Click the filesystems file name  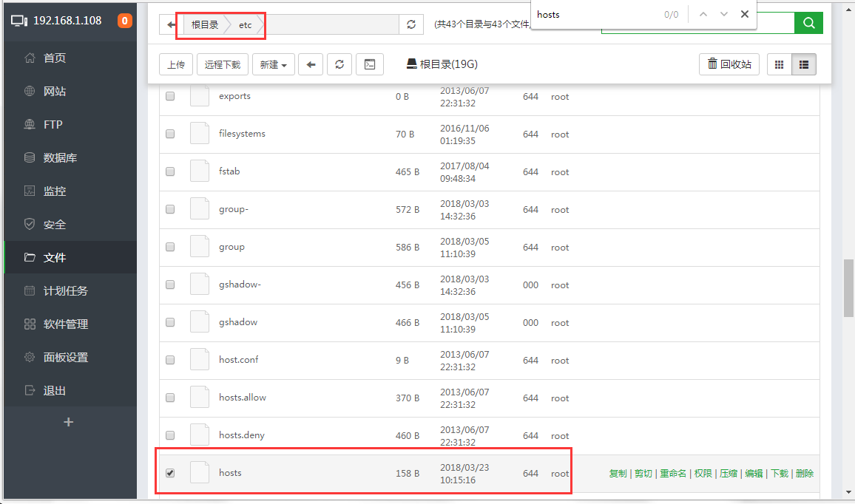[x=242, y=134]
